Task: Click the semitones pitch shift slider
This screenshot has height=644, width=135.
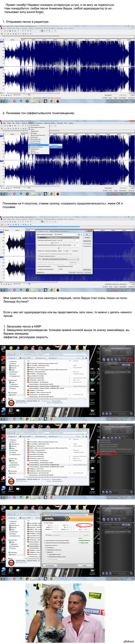Action: click(52, 243)
